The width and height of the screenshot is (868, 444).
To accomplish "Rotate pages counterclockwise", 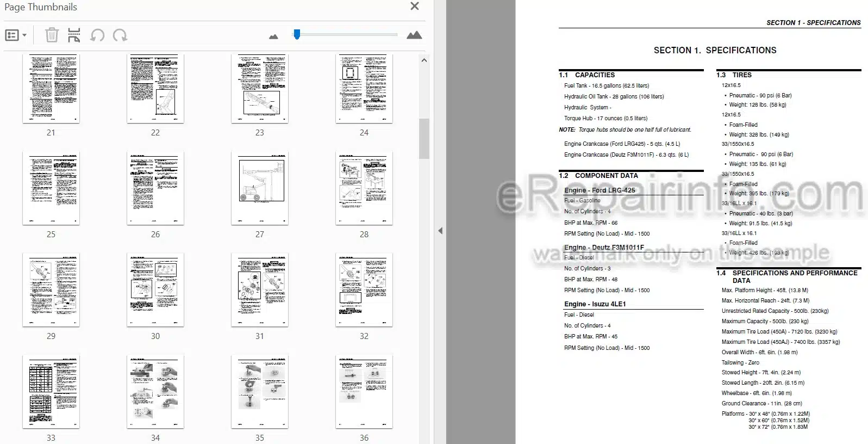I will 97,35.
